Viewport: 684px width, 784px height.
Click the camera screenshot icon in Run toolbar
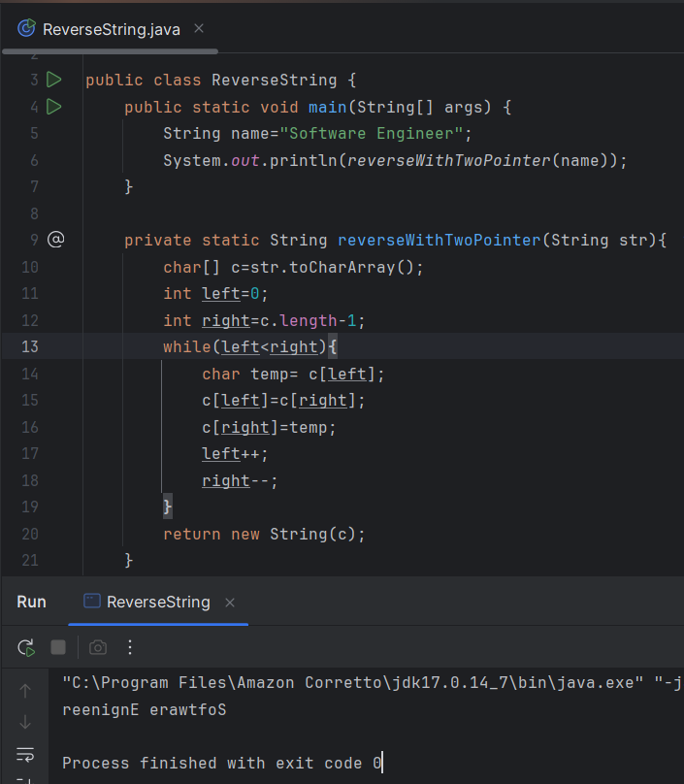(98, 647)
